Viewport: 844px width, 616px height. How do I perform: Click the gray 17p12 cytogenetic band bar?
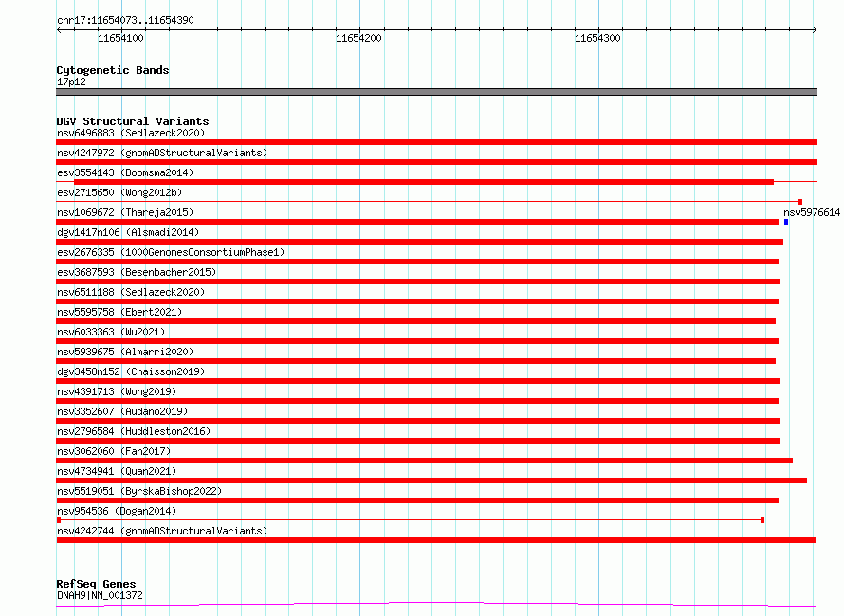pos(436,92)
